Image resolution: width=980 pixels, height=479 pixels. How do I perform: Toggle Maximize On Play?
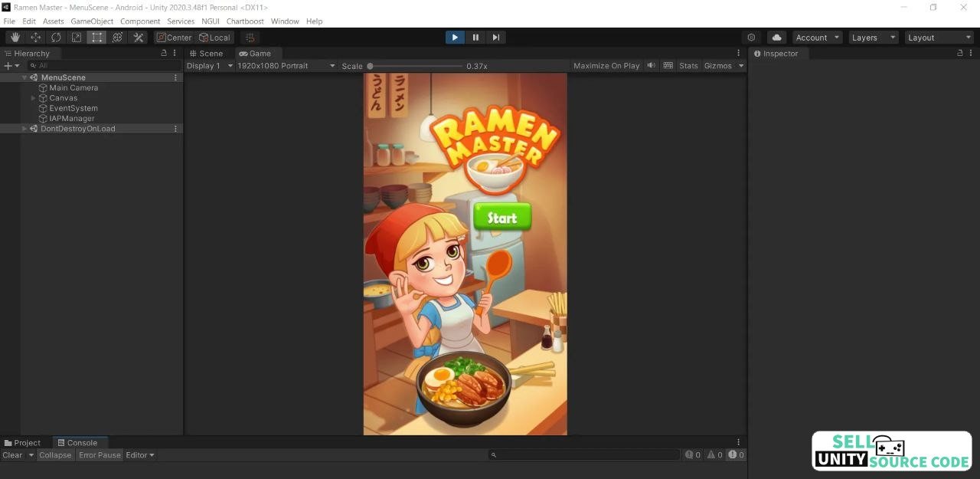606,66
